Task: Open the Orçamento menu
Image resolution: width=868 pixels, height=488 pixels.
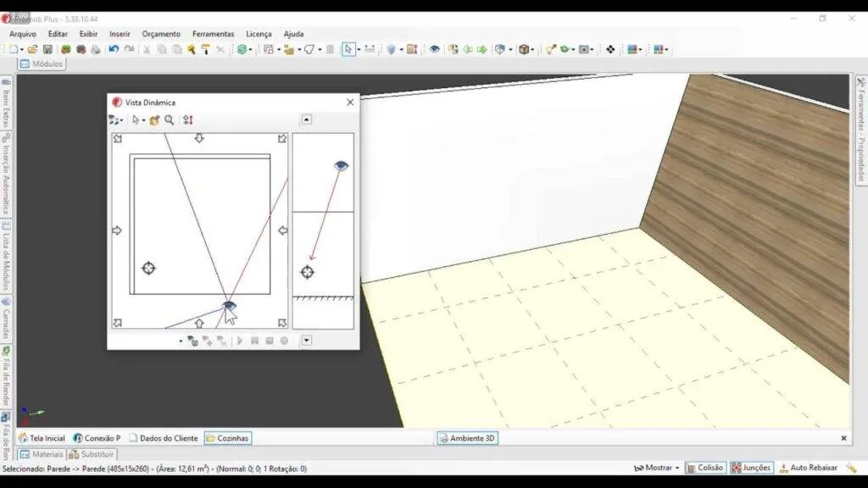Action: (161, 34)
